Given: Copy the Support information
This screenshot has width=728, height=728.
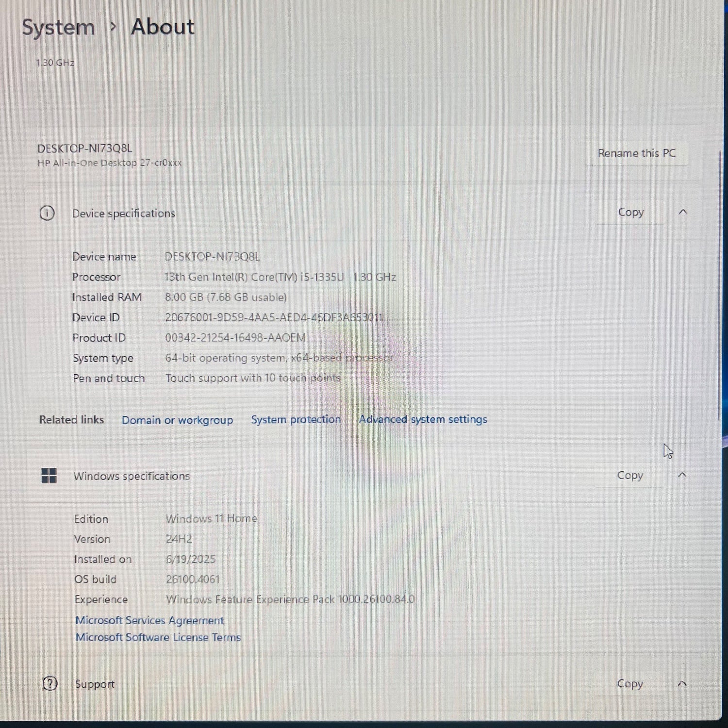Looking at the screenshot, I should [629, 683].
